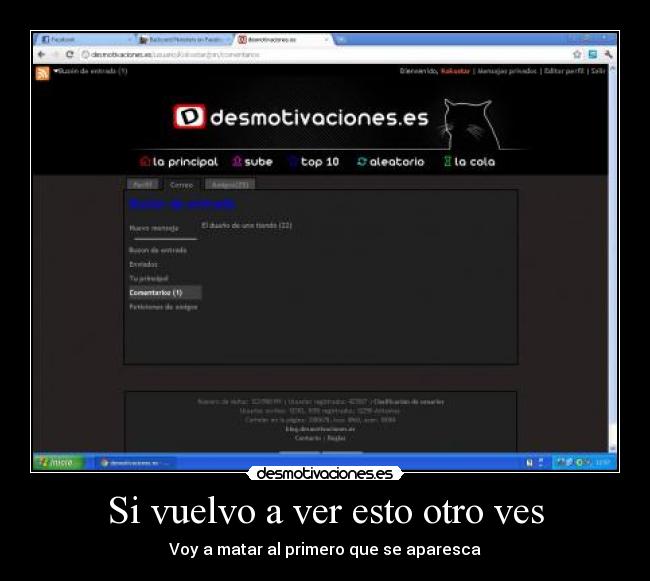Reload the page with the refresh icon

(70, 54)
